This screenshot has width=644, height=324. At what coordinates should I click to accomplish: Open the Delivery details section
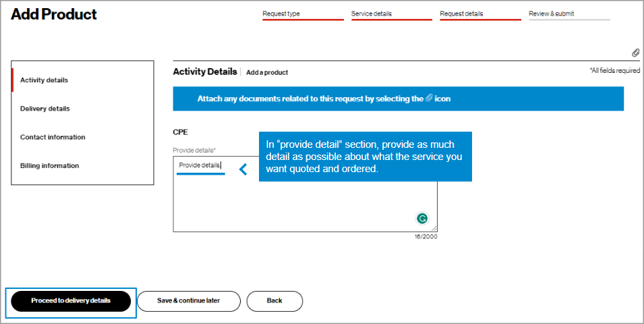[45, 109]
